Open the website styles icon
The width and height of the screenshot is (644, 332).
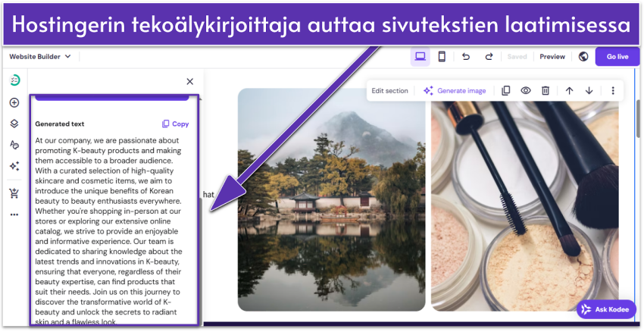14,145
